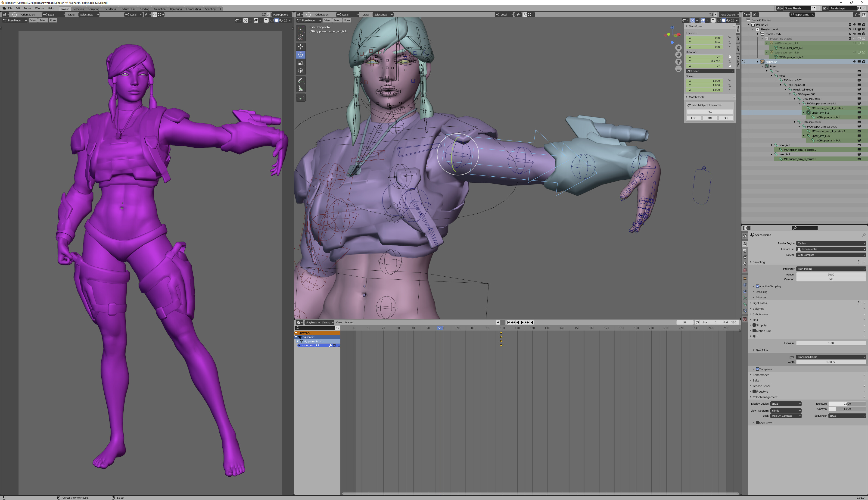Activate the Cursor tool in right viewport
Screen dimensions: 868x500
[301, 37]
